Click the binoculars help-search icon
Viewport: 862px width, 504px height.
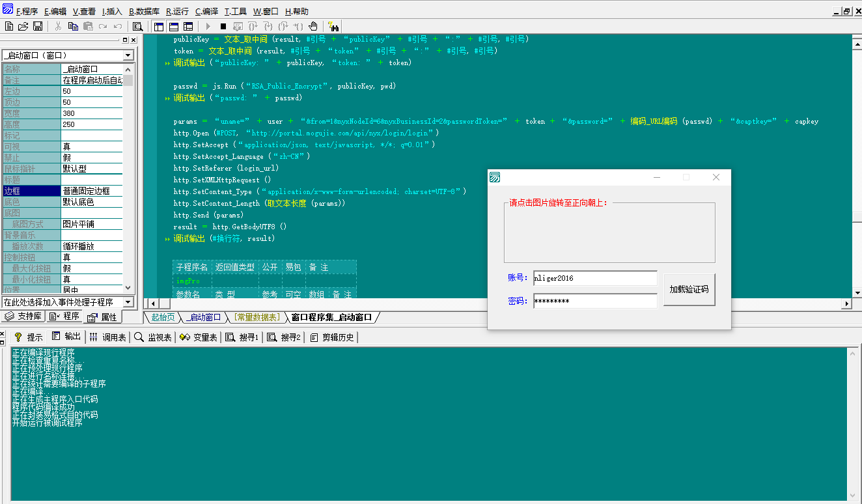[x=333, y=27]
